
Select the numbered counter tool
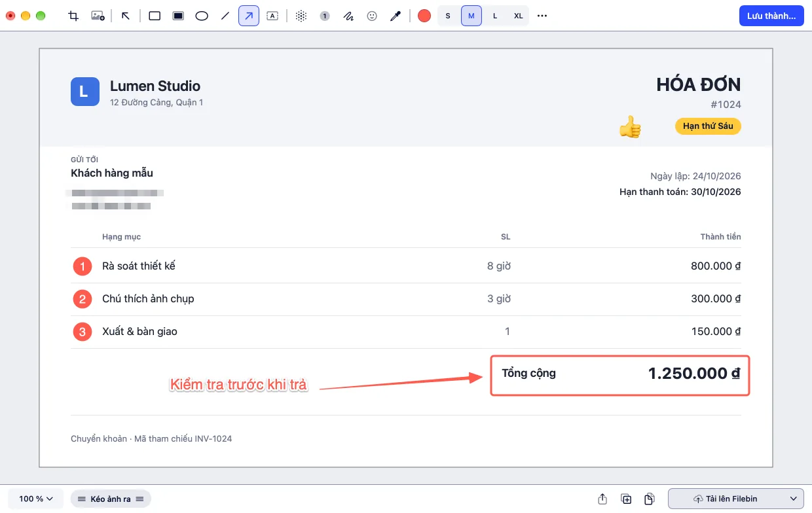coord(325,16)
